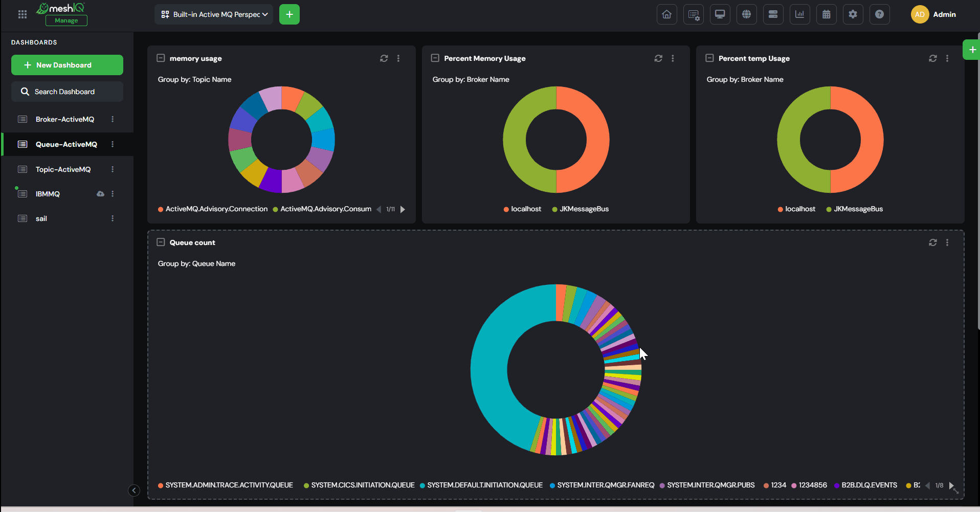Viewport: 980px width, 512px height.
Task: Refresh the Percent temp Usage panel
Action: coord(933,58)
